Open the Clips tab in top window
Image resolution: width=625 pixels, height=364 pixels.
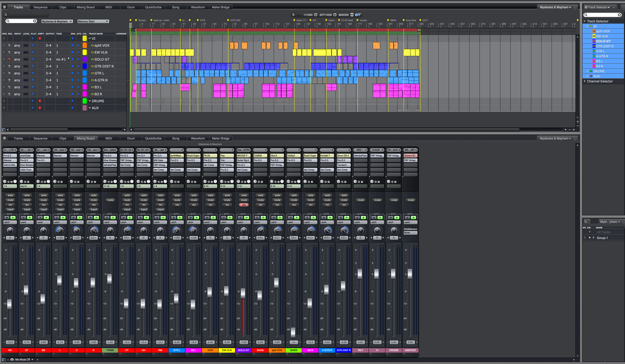coord(63,7)
